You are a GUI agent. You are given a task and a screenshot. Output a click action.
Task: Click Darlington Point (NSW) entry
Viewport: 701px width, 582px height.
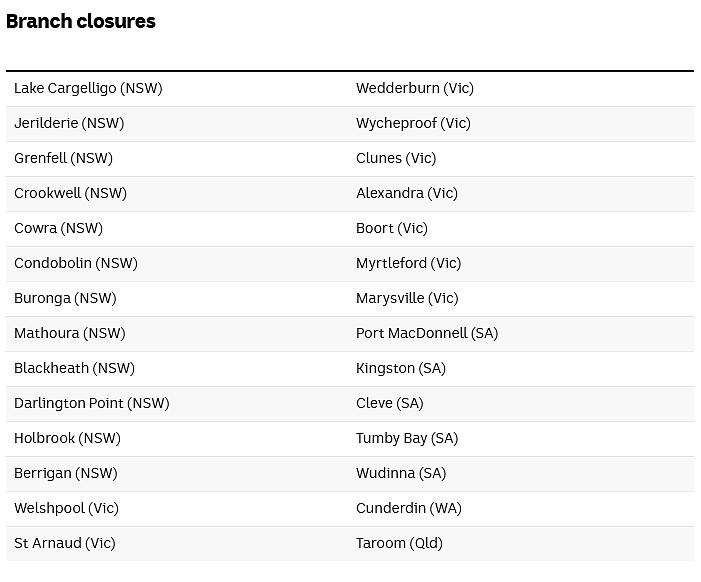coord(92,403)
